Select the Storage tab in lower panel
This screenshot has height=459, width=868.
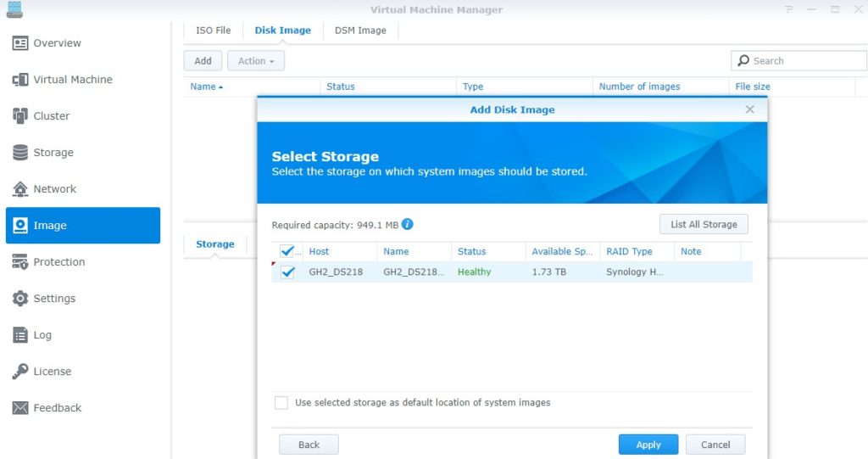coord(214,243)
